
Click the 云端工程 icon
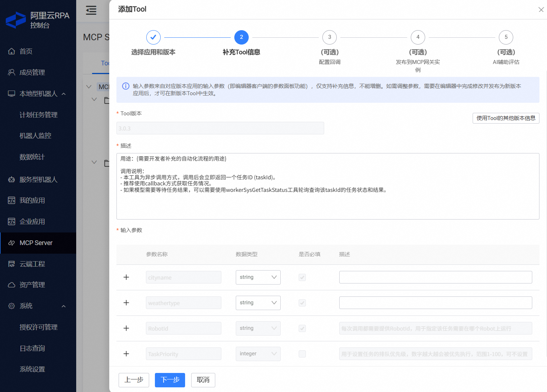pyautogui.click(x=12, y=264)
